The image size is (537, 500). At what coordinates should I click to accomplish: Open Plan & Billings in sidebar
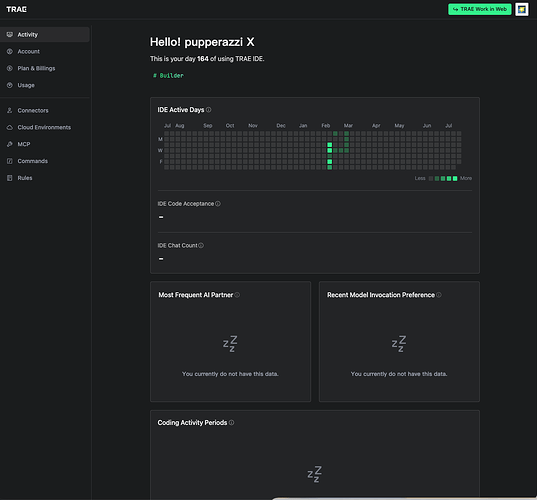pos(45,68)
